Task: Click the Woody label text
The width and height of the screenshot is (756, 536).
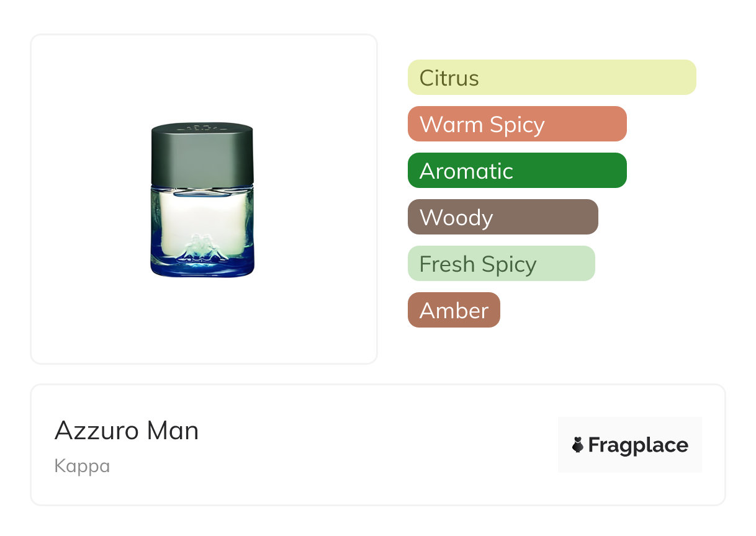Action: click(456, 218)
